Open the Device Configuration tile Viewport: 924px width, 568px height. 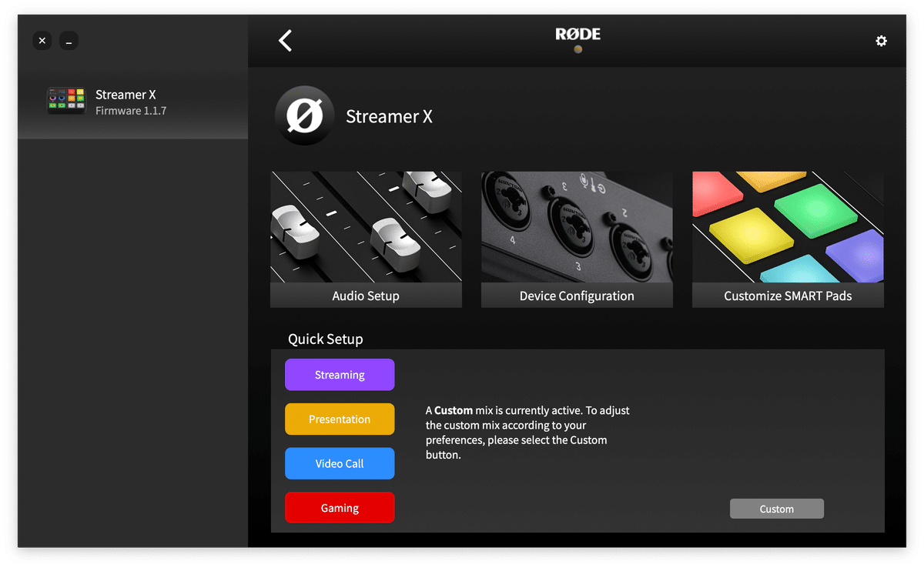click(577, 239)
